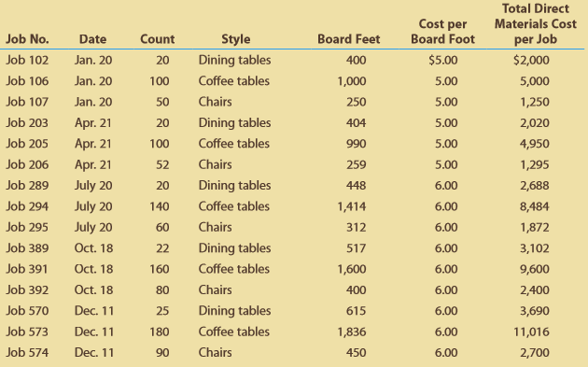588x367 pixels.
Task: Select the $2,000 materials cost cell
Action: tap(531, 60)
